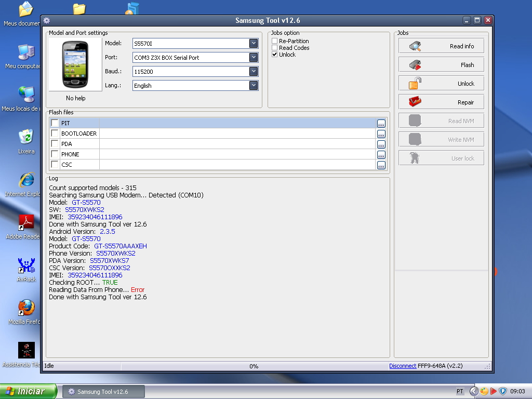Click the Disconnect link in status bar
The width and height of the screenshot is (532, 399).
click(403, 366)
